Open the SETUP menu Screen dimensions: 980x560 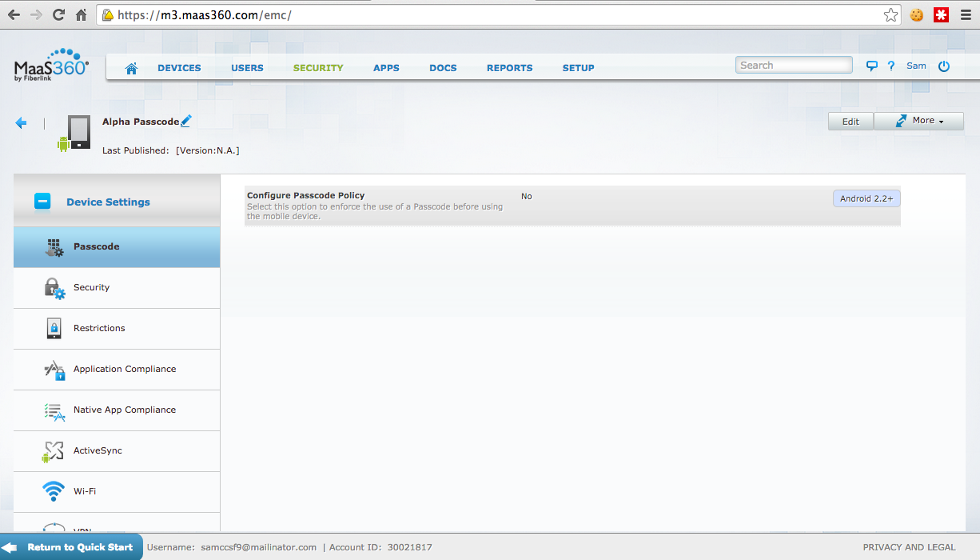[578, 68]
